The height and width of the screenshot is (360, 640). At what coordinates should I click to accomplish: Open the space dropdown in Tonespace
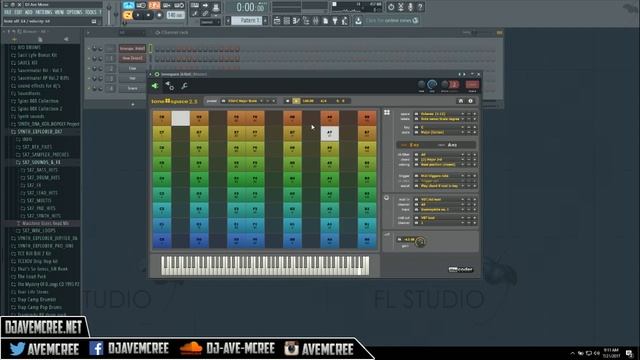[445, 114]
